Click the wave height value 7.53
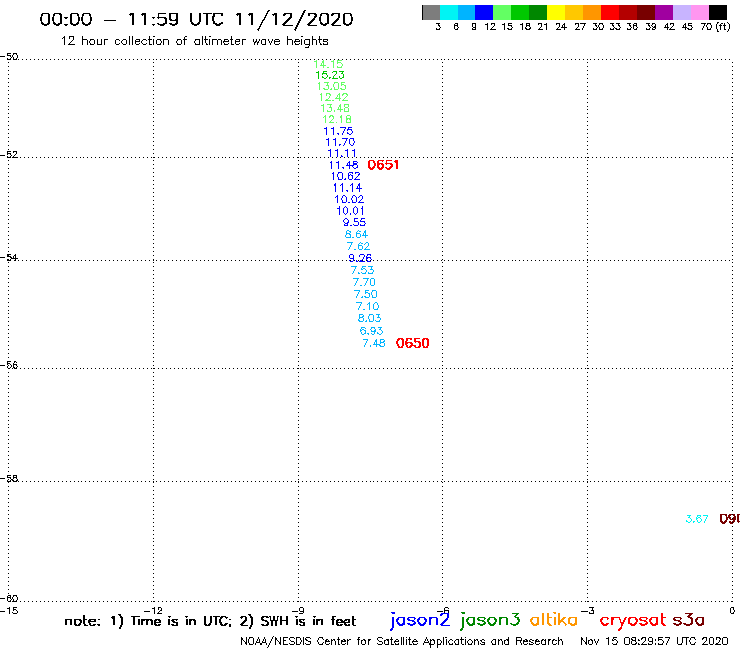Screen dimensions: 740x650 click(x=362, y=270)
